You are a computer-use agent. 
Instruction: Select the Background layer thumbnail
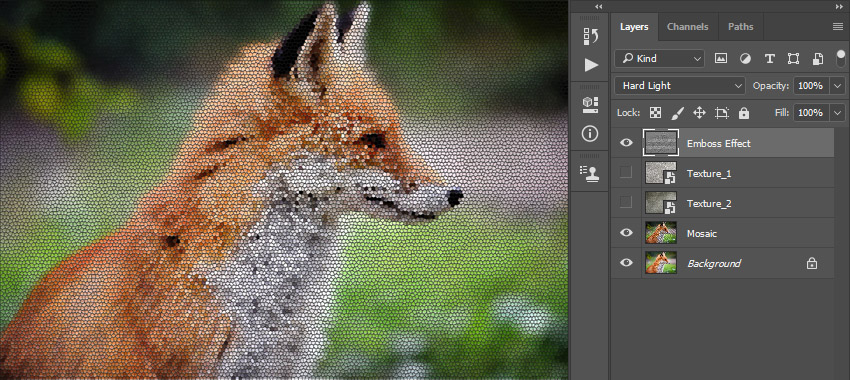[661, 263]
